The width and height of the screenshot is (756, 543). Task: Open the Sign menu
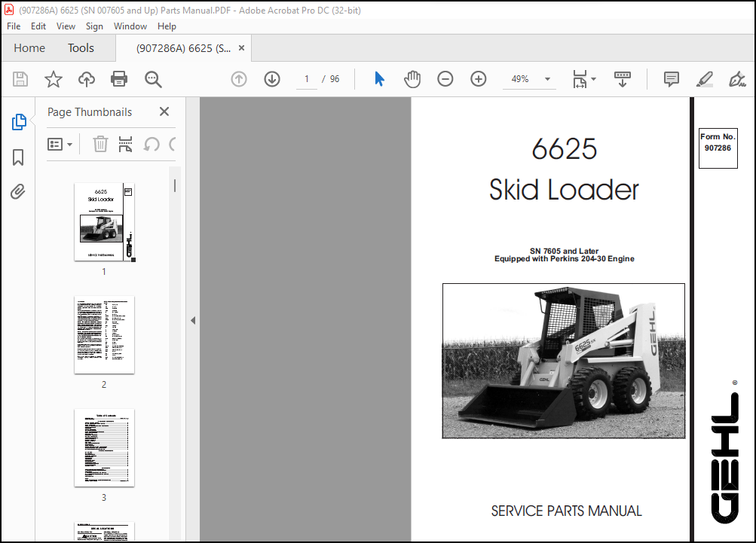[94, 26]
